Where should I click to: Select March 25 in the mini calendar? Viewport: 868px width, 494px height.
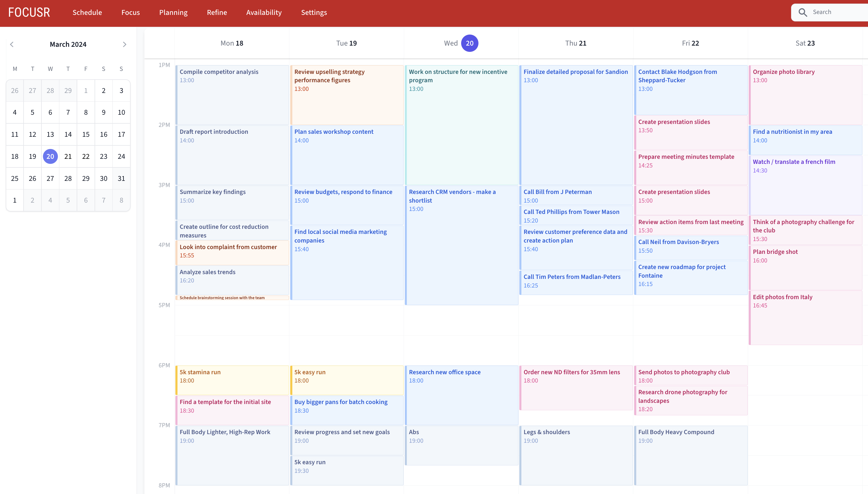(x=15, y=178)
